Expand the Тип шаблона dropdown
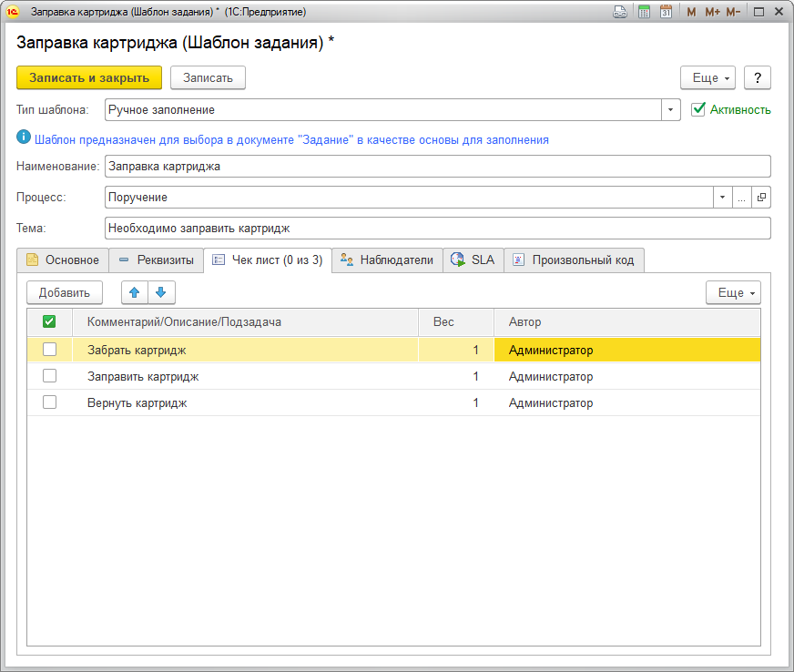Viewport: 794px width, 672px height. [x=670, y=110]
